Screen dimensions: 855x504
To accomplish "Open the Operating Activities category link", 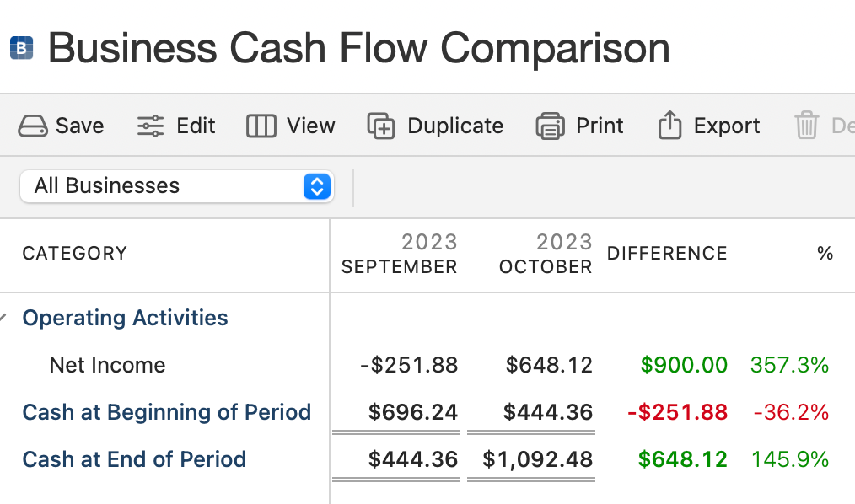I will [125, 318].
